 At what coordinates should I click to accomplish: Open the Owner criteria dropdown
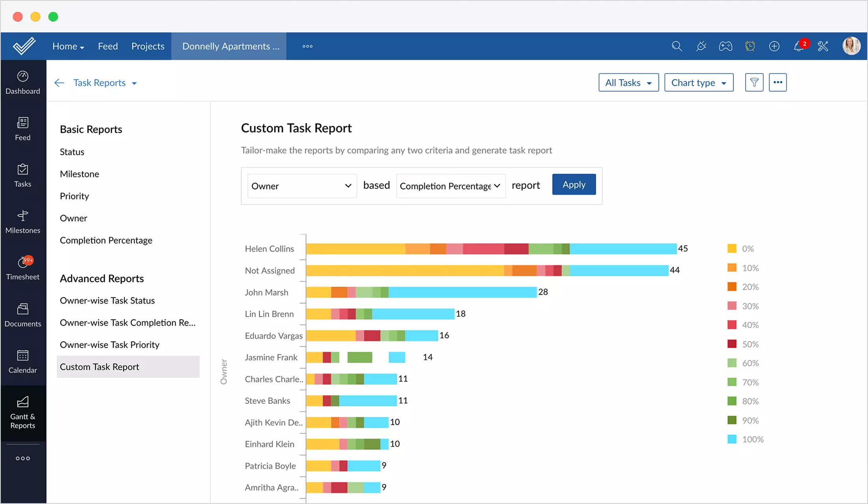(302, 186)
